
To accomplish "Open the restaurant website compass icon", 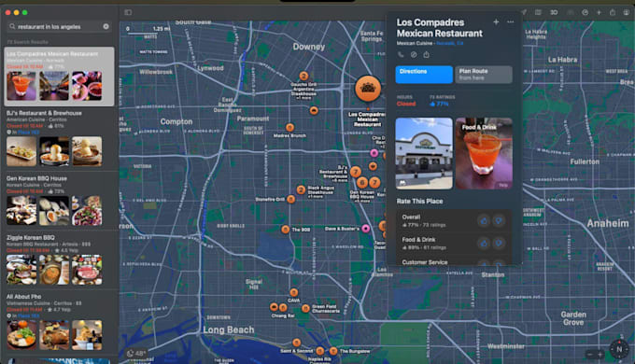I will point(414,55).
